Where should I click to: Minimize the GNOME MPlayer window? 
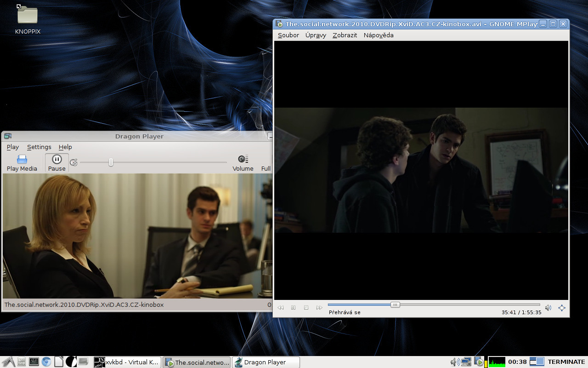point(543,24)
